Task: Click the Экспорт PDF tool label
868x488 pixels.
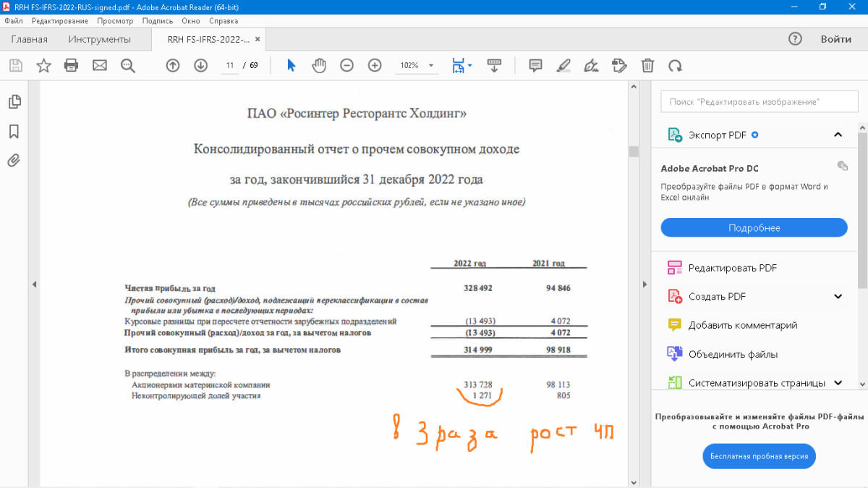Action: (x=718, y=135)
